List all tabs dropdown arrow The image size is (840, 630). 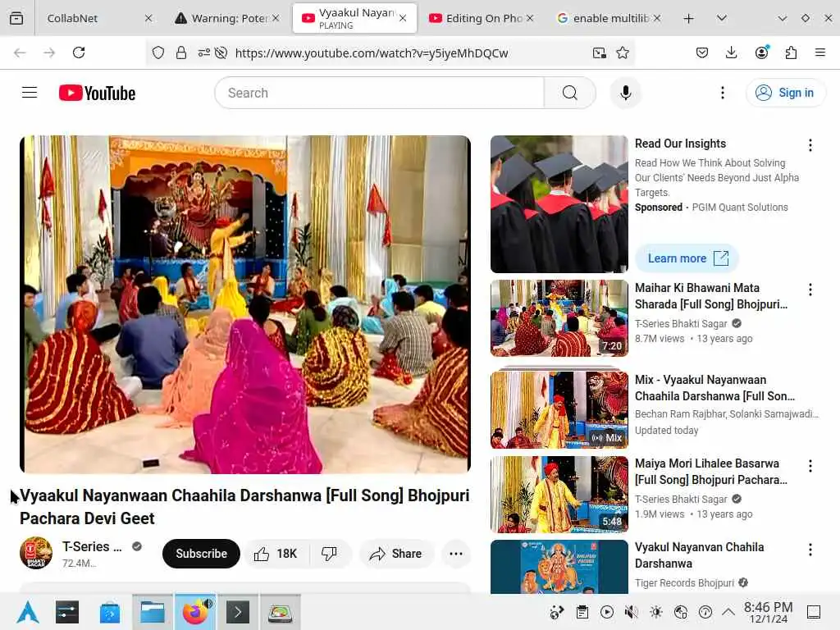[x=722, y=18]
